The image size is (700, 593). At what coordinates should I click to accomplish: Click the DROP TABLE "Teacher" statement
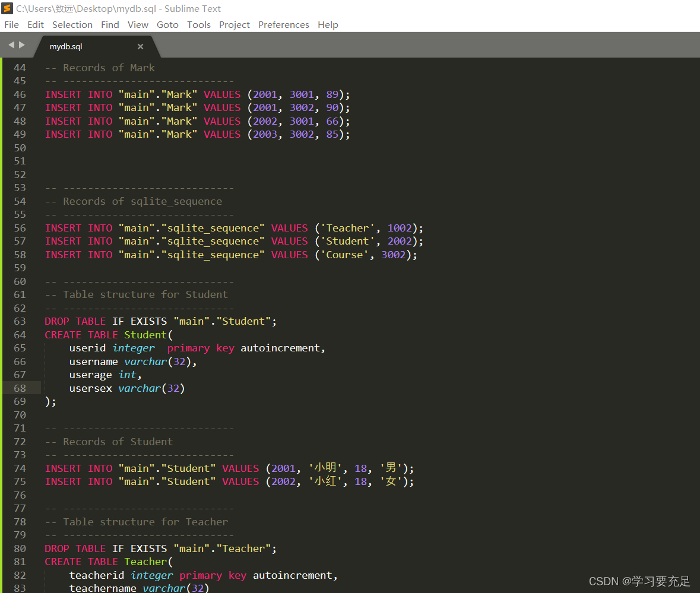pos(160,548)
